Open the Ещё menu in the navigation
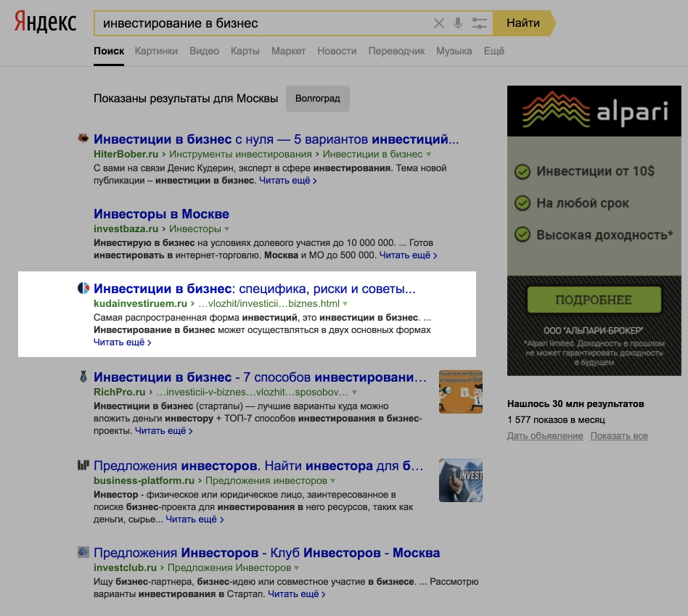688x616 pixels. [x=494, y=51]
